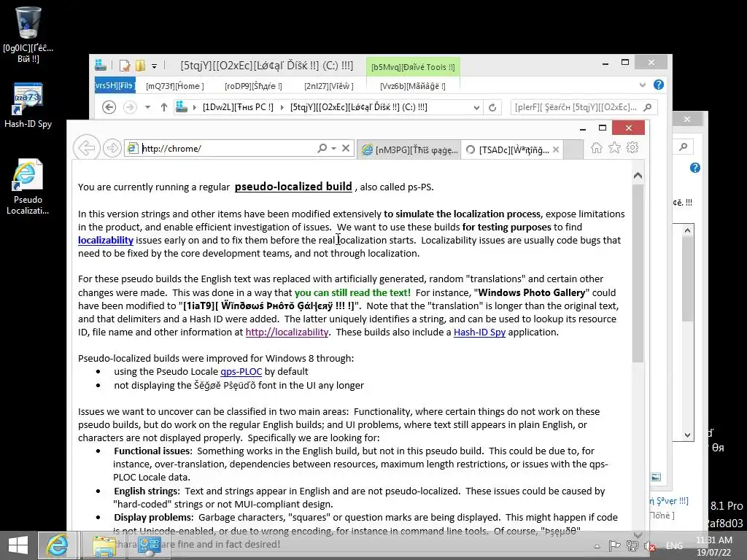
Task: Go up one level in File Explorer
Action: pyautogui.click(x=164, y=107)
